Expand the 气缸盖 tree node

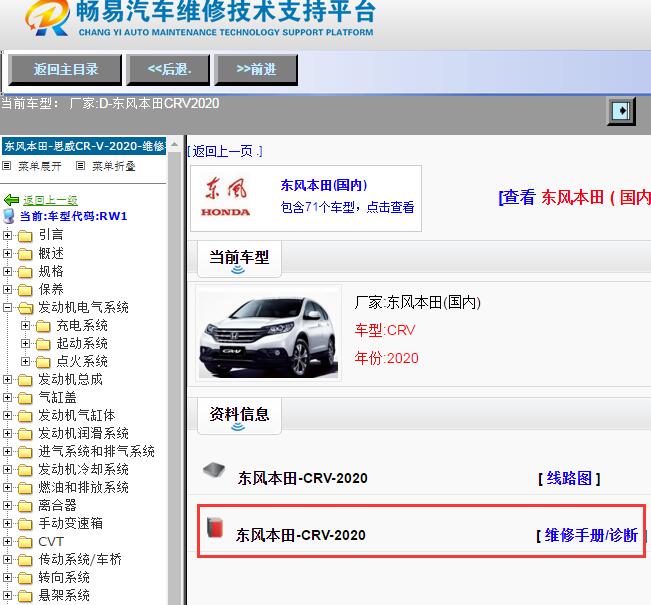7,397
